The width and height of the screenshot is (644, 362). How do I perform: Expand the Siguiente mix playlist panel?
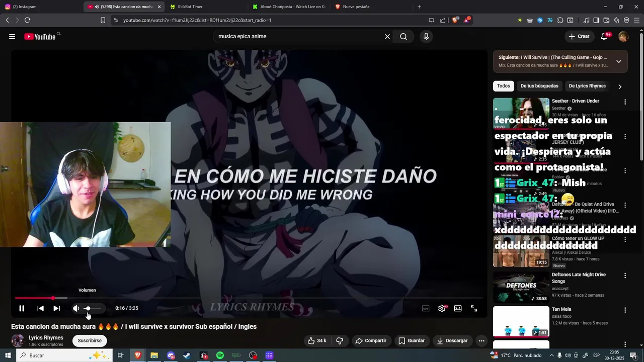(x=619, y=61)
